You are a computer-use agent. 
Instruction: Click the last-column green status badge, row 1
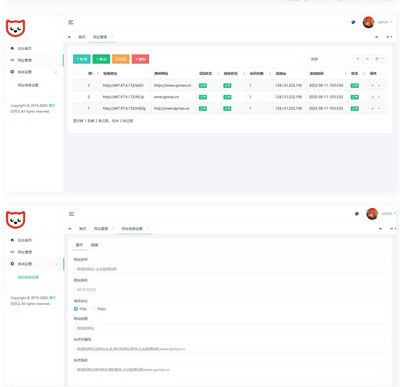coord(355,108)
